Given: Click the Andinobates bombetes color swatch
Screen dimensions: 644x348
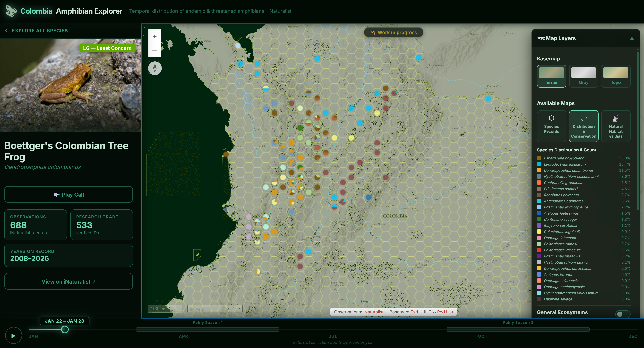Looking at the screenshot, I should coord(539,201).
